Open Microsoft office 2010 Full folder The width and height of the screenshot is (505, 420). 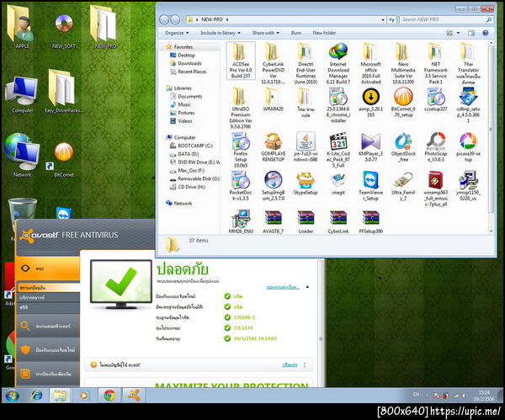tap(370, 63)
